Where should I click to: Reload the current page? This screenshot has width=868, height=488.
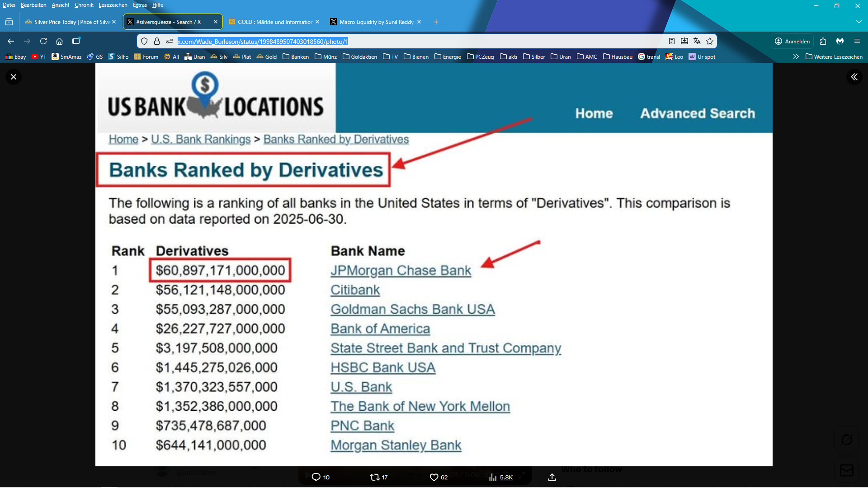[x=43, y=41]
